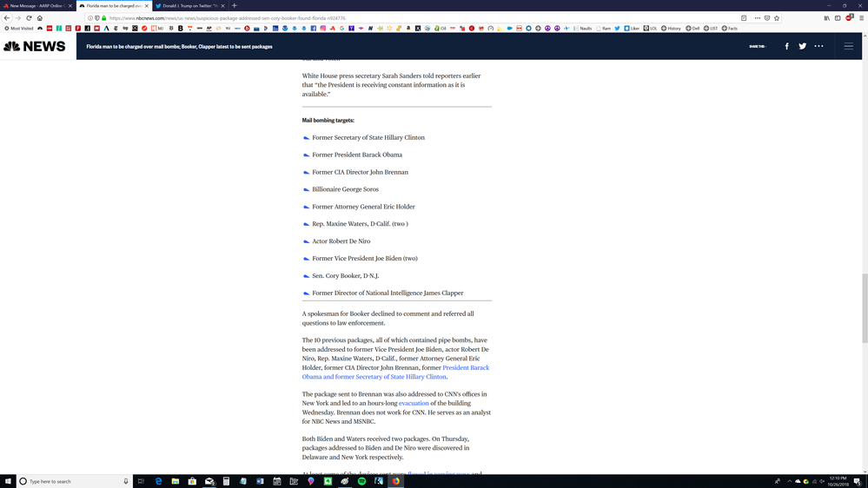Share article on Facebook
The height and width of the screenshot is (488, 868).
(786, 47)
